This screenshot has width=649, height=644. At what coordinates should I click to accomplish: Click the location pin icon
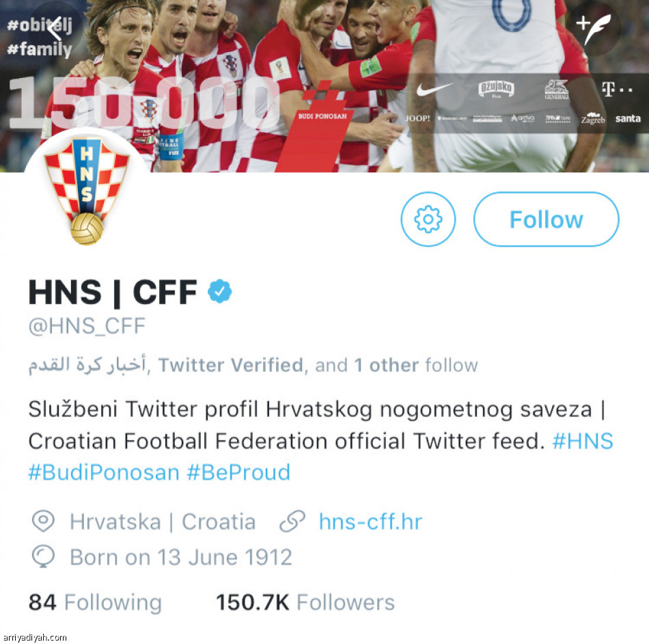pyautogui.click(x=43, y=522)
